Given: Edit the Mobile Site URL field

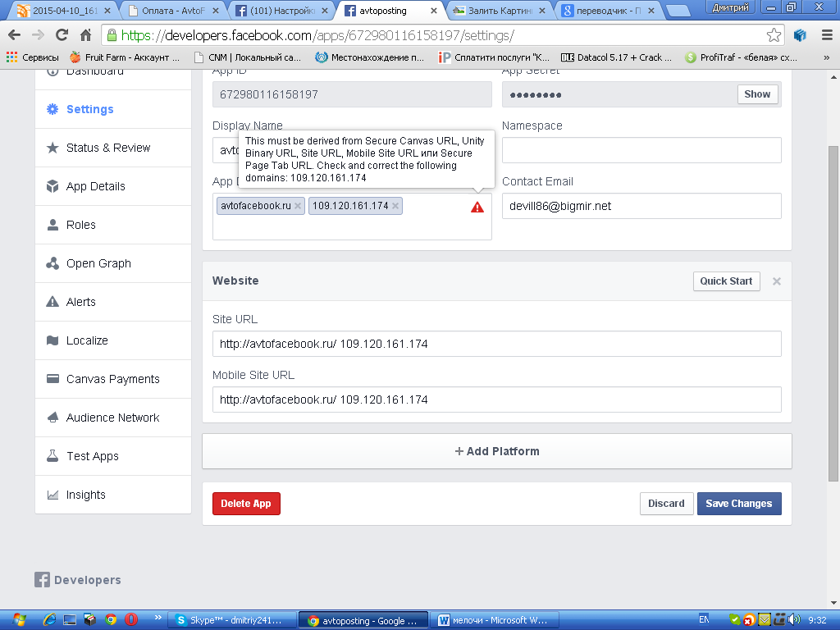Looking at the screenshot, I should pyautogui.click(x=496, y=399).
